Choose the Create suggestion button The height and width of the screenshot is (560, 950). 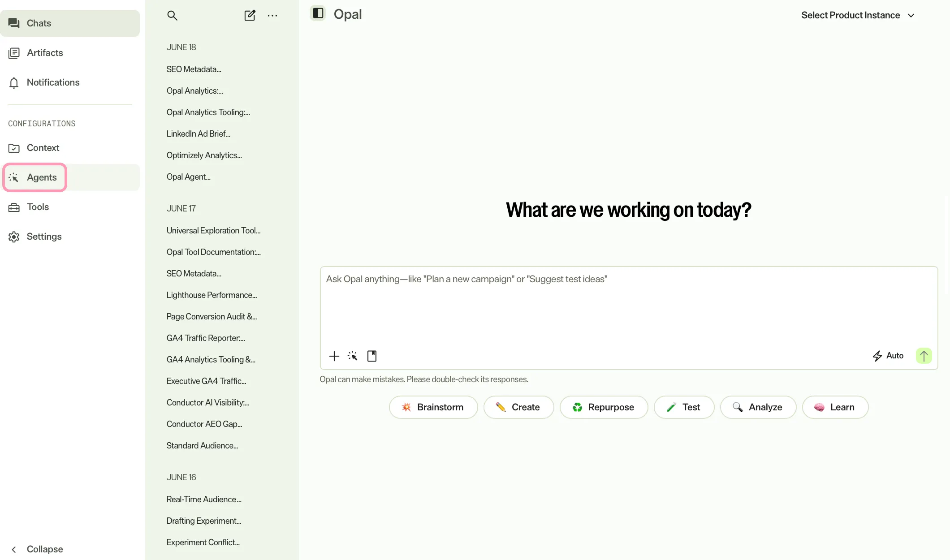(518, 407)
